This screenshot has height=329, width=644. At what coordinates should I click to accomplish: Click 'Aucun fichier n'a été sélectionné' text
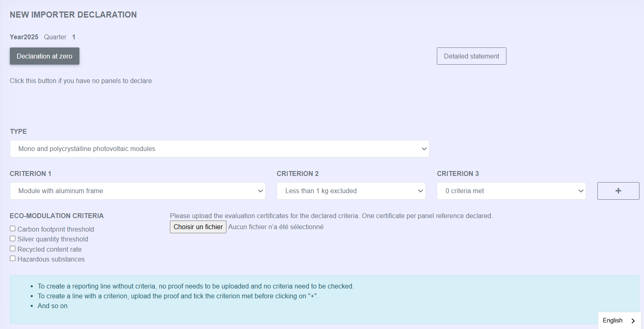276,227
